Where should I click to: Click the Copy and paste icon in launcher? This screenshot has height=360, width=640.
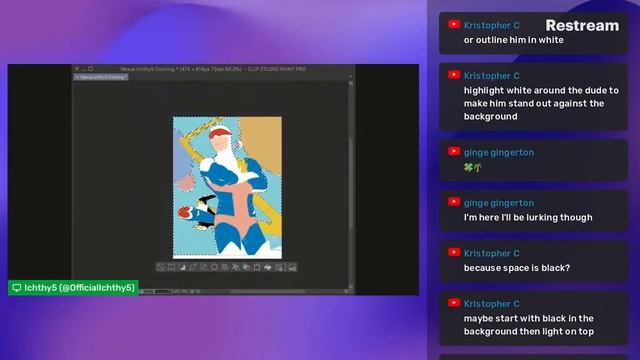246,267
